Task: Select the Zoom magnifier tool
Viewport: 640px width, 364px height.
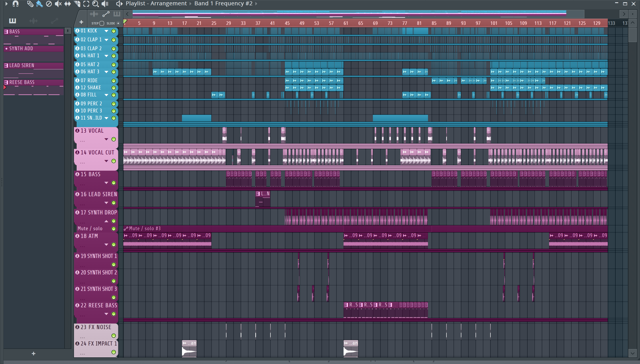Action: (96, 4)
